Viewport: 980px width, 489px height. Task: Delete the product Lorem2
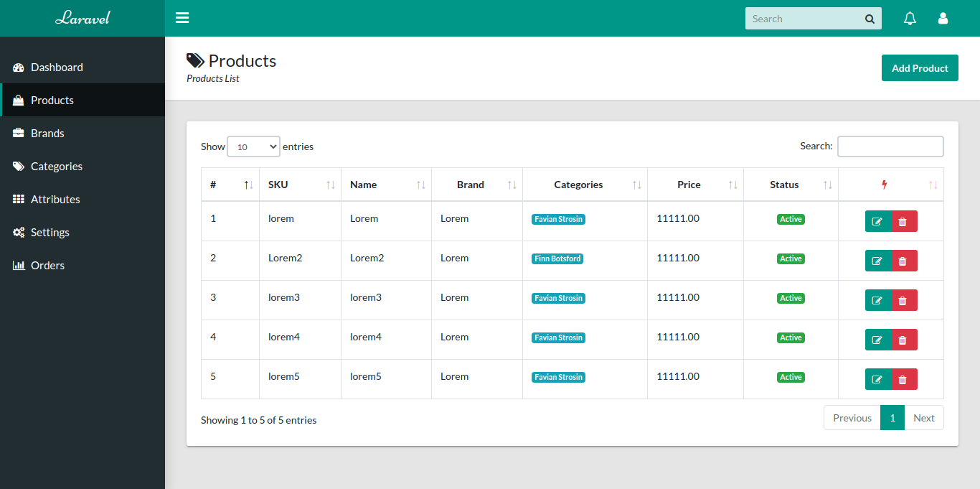pos(904,261)
